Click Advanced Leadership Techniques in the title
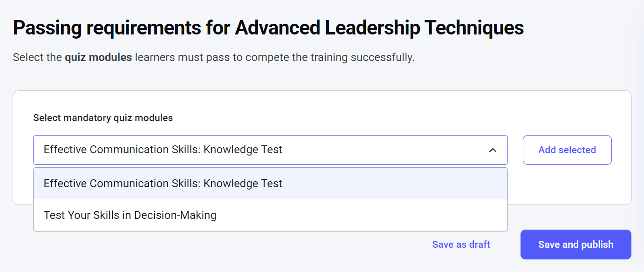 coord(379,28)
